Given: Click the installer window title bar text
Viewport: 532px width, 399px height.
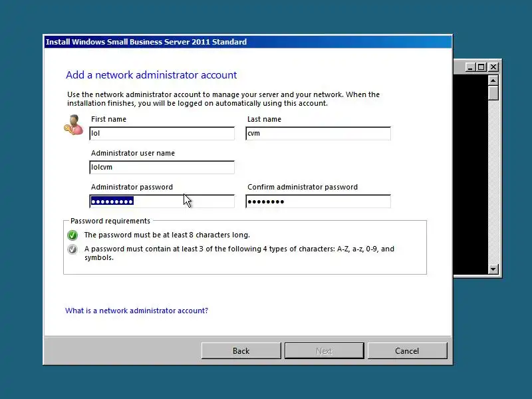Looking at the screenshot, I should click(146, 42).
